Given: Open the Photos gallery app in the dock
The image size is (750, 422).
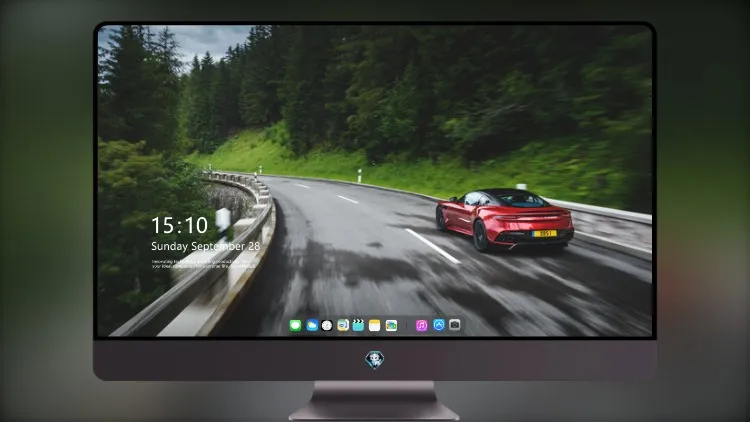Looking at the screenshot, I should 391,325.
